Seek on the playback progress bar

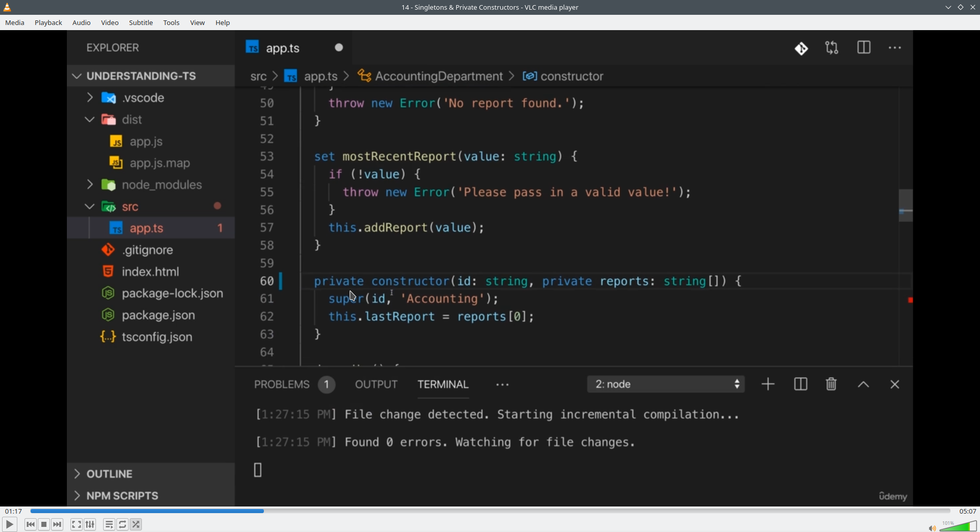(x=490, y=511)
